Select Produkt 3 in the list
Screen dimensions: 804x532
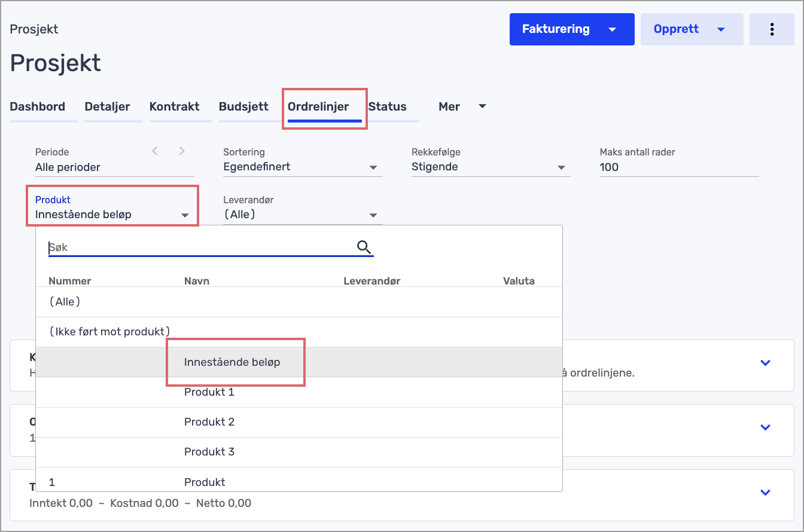point(299,452)
